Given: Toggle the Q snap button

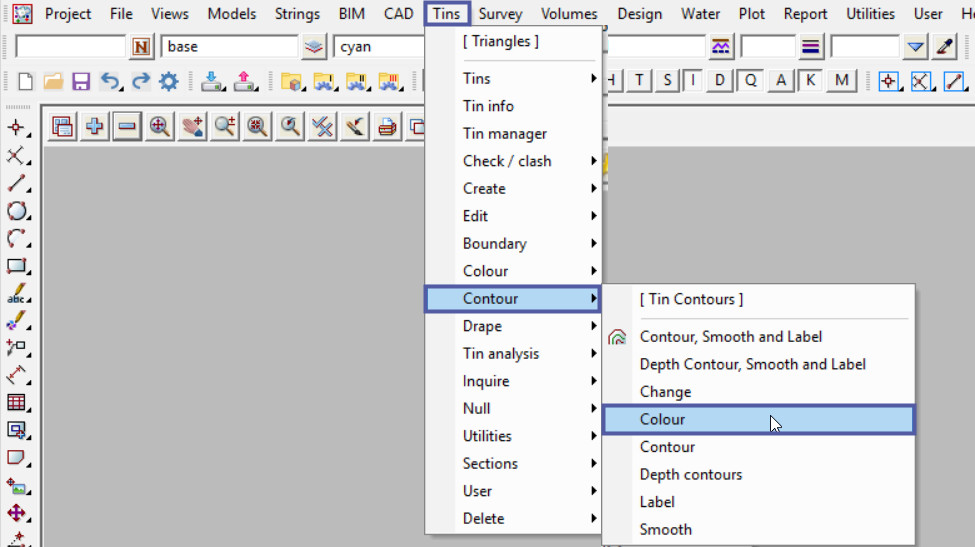Looking at the screenshot, I should tap(750, 81).
